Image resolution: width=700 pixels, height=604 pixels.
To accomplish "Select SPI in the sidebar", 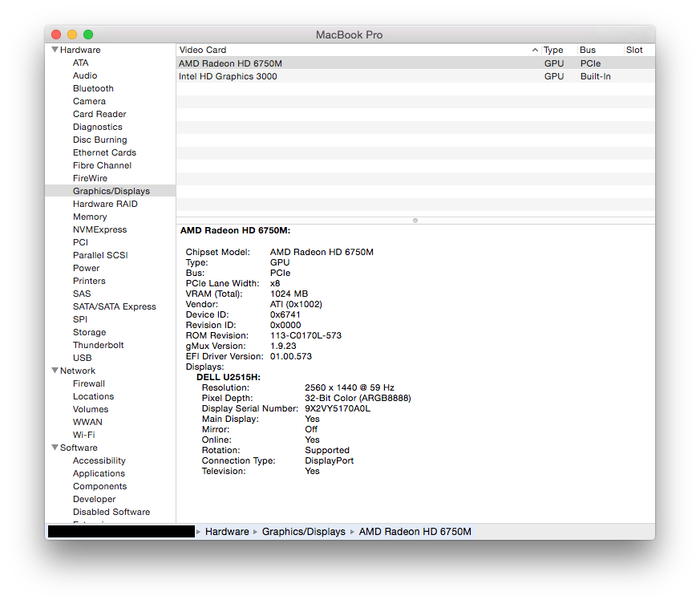I will click(x=80, y=319).
